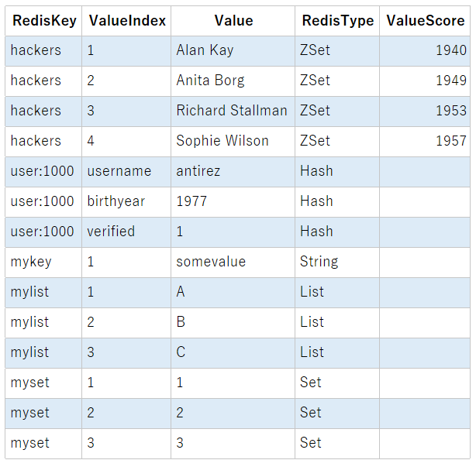This screenshot has width=476, height=460.
Task: Select the antirez value cell
Action: tap(233, 172)
